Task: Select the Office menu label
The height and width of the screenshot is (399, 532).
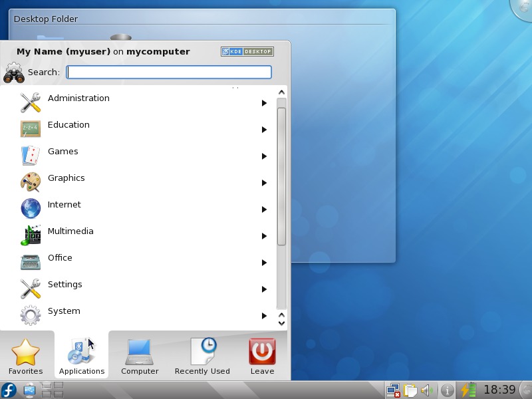Action: (60, 258)
